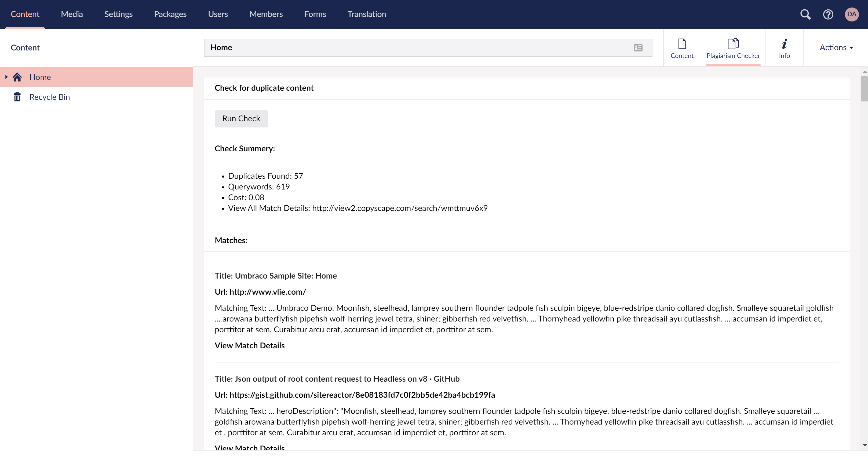Open the help question mark icon

click(828, 14)
